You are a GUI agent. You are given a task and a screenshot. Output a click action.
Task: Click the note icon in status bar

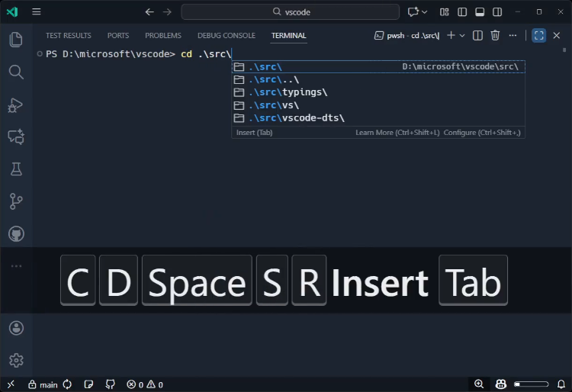click(x=88, y=384)
